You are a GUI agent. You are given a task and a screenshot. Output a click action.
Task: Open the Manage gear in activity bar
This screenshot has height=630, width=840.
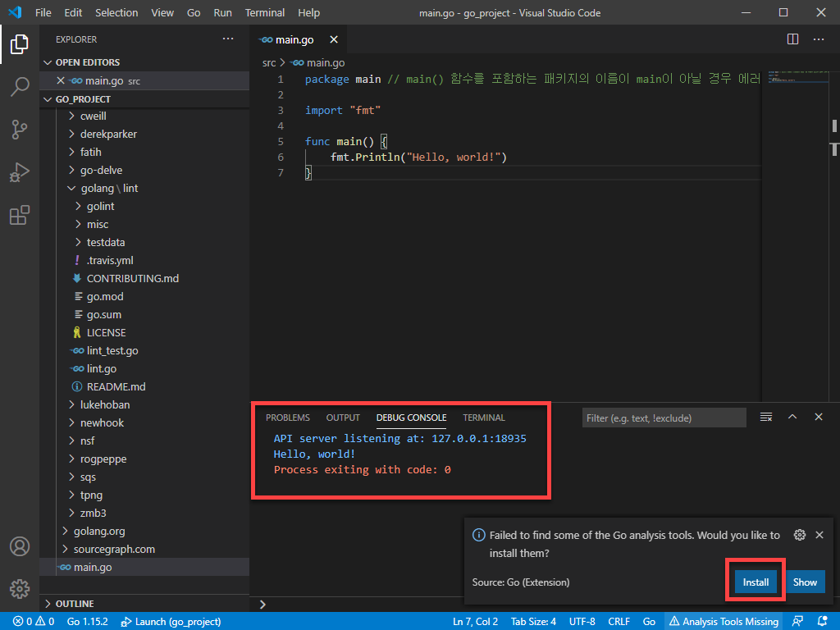pos(20,589)
